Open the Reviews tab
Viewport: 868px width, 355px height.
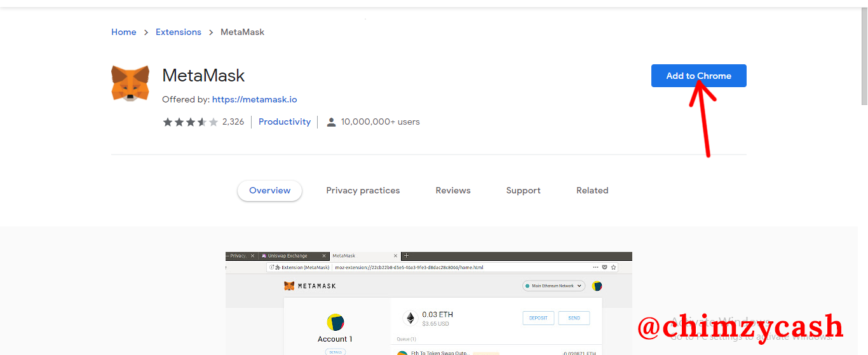(453, 190)
